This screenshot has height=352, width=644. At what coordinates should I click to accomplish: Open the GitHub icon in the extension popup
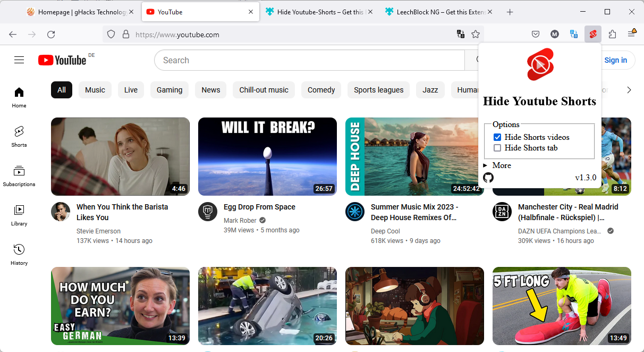(x=488, y=178)
